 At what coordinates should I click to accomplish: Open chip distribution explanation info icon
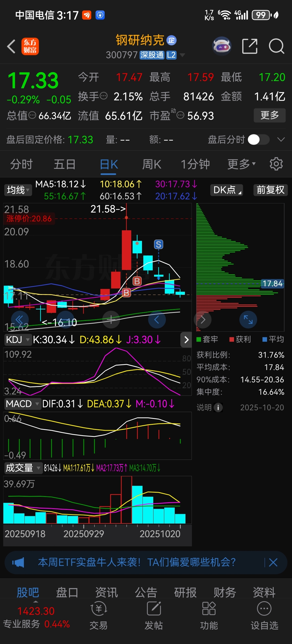point(218,407)
